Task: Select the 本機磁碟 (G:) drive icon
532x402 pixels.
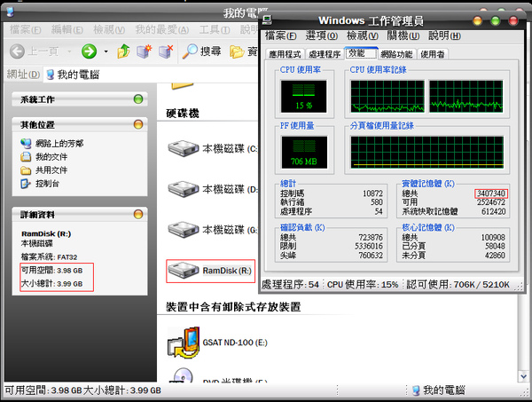Action: click(184, 230)
